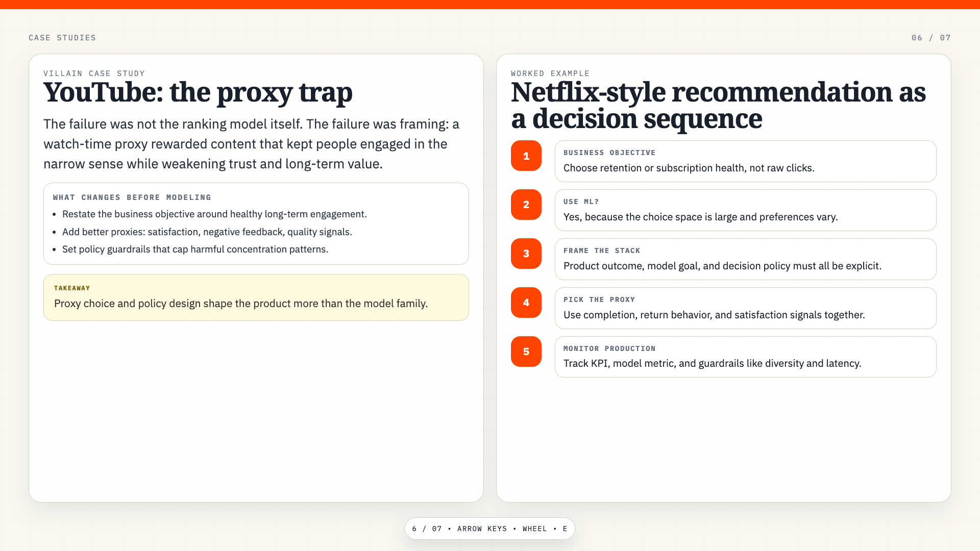Click the Villain Case Study label

coord(94,73)
